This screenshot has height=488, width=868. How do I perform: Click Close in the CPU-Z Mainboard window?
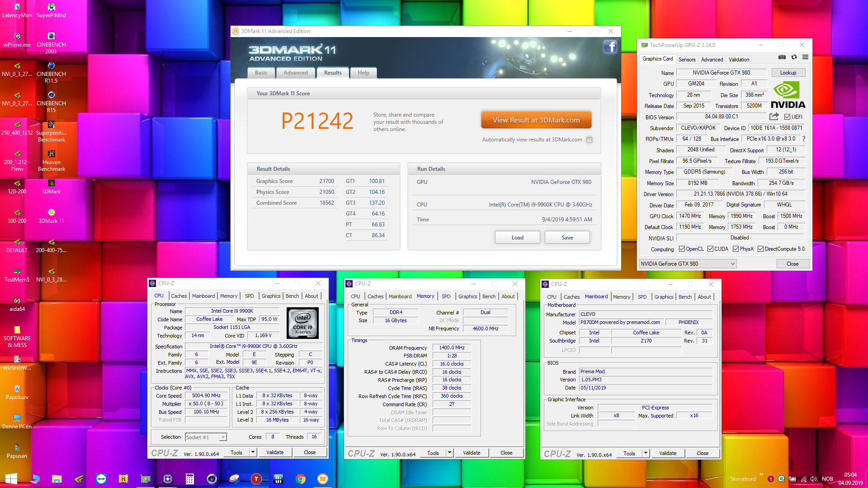click(703, 453)
